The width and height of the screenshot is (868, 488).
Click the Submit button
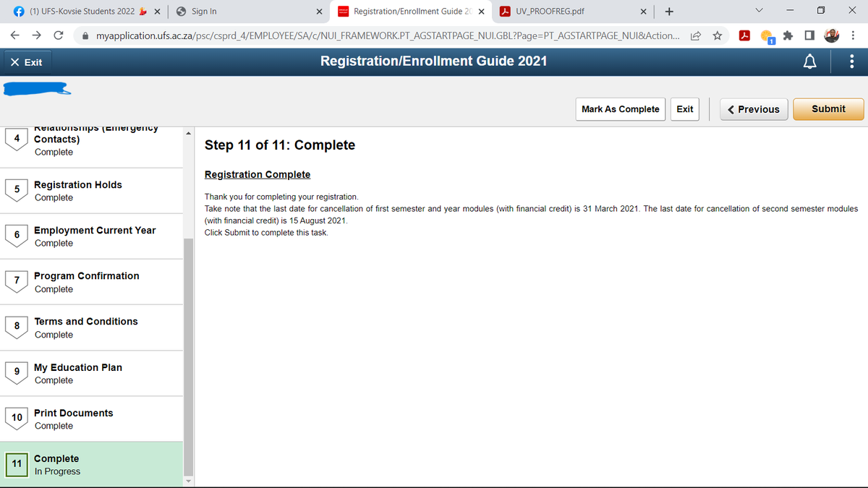tap(828, 109)
